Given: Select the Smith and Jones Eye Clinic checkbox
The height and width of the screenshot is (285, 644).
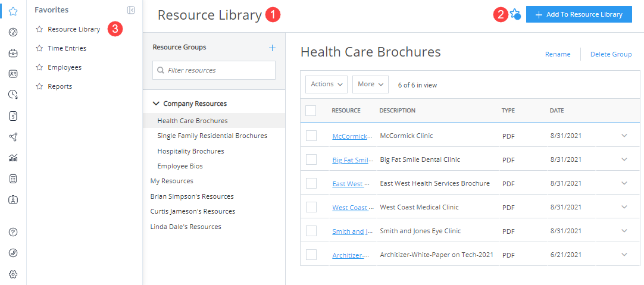Looking at the screenshot, I should pyautogui.click(x=311, y=231).
